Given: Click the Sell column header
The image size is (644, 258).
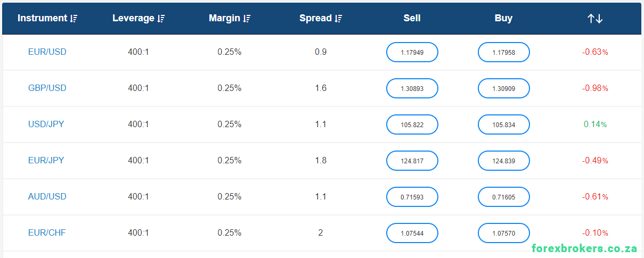Looking at the screenshot, I should coord(412,18).
